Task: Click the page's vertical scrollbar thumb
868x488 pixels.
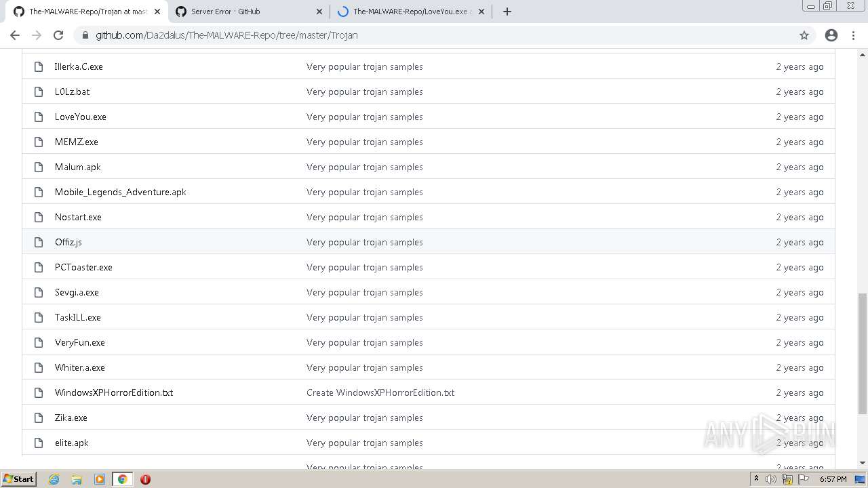Action: click(863, 353)
